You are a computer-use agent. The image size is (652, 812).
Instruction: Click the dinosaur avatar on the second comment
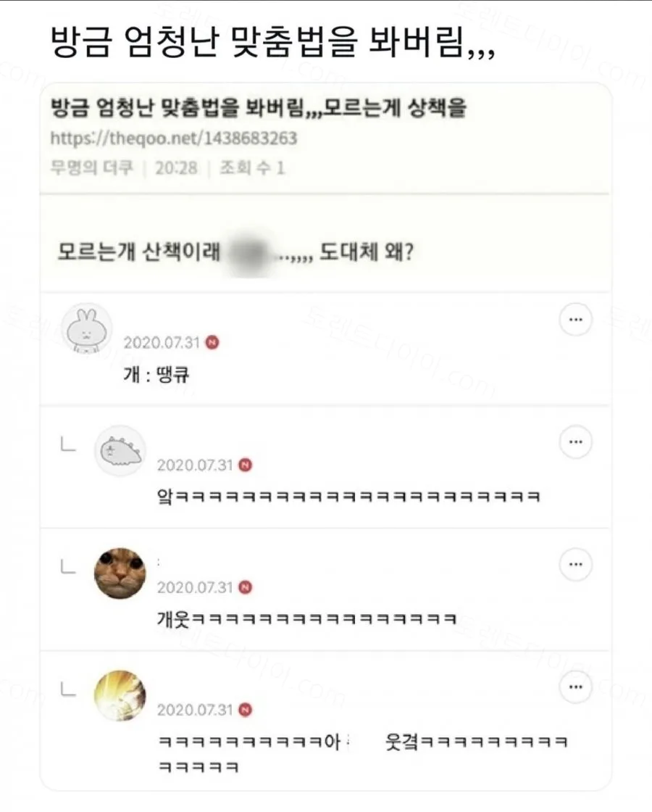click(120, 450)
